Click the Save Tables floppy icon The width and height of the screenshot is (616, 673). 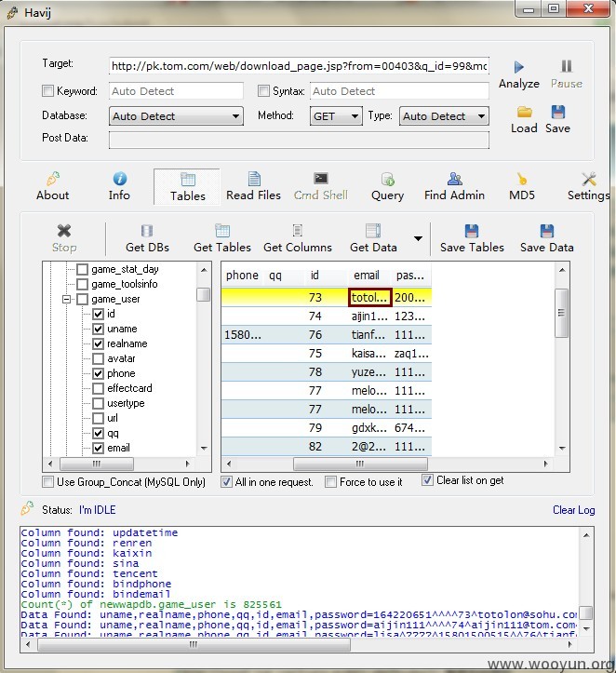tap(472, 231)
